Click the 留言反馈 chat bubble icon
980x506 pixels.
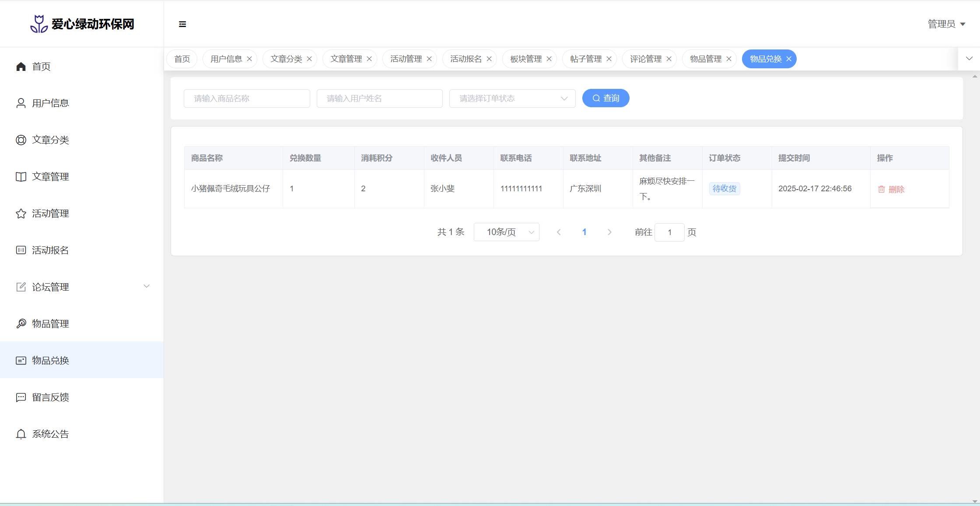[21, 397]
